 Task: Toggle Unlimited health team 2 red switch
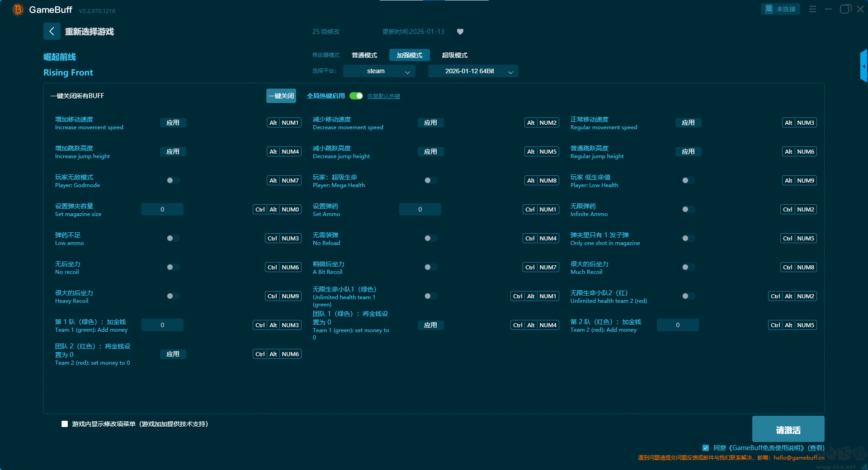point(688,296)
